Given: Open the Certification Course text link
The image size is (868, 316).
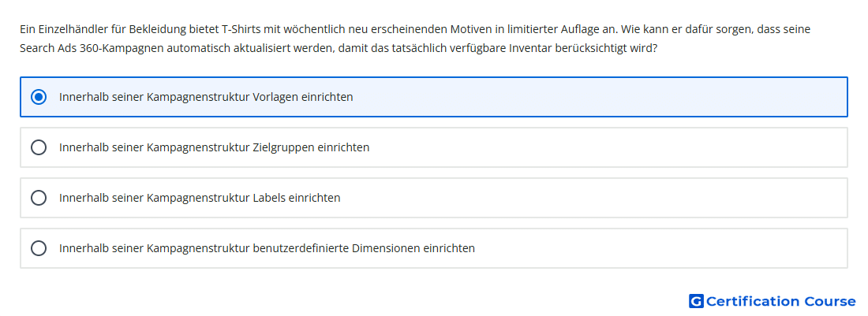Looking at the screenshot, I should 780,301.
